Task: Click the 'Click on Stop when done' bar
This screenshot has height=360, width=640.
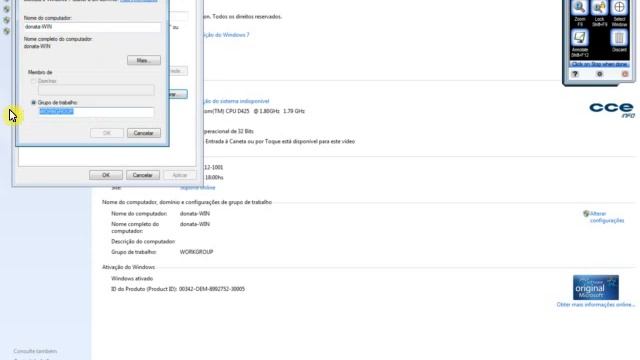Action: [x=600, y=64]
